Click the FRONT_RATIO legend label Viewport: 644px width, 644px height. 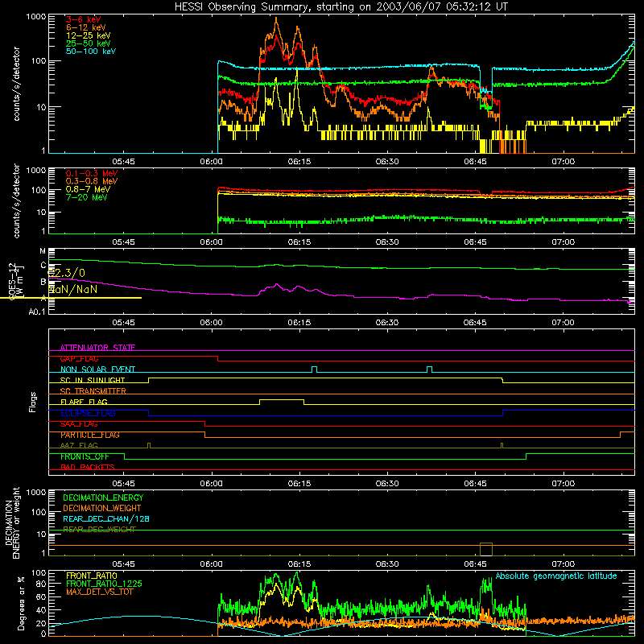coord(92,576)
